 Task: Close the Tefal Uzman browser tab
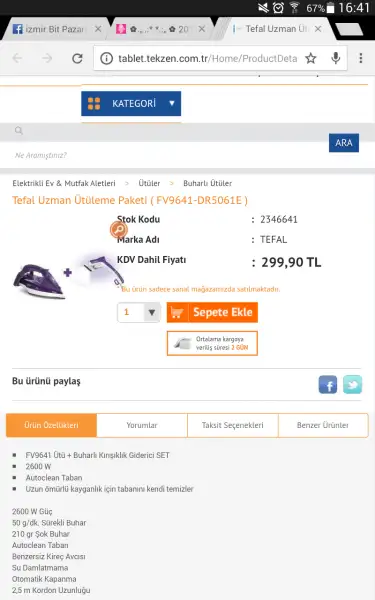click(x=318, y=29)
